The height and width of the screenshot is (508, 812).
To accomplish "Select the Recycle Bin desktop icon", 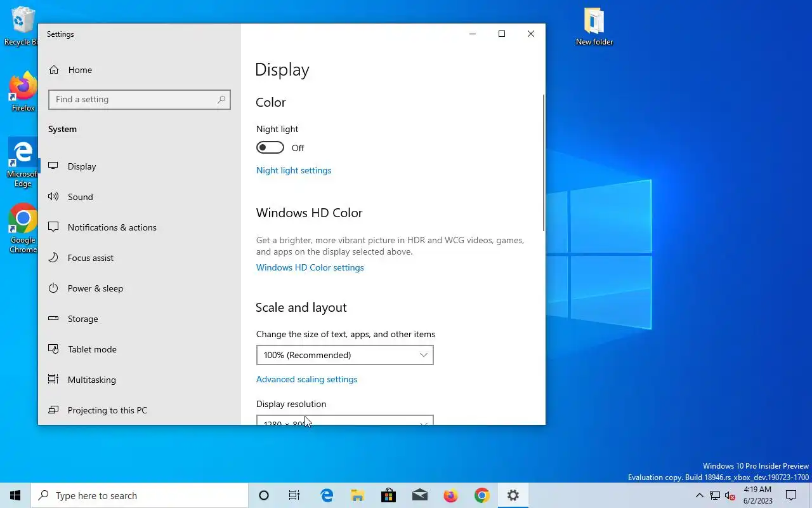I will 22,27.
